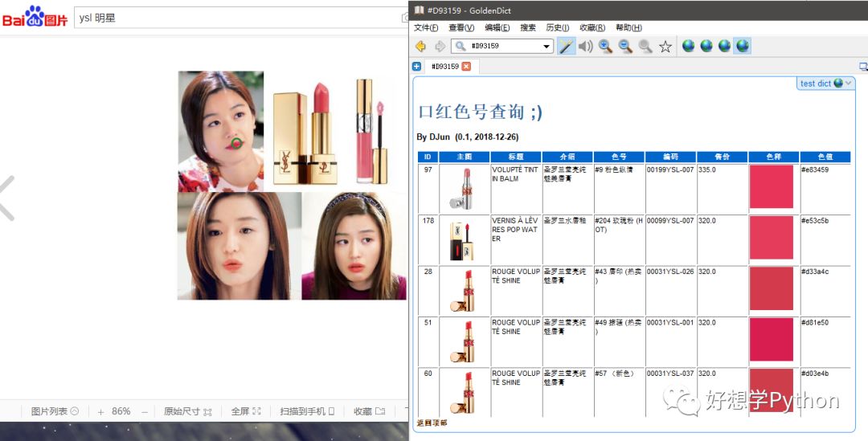Zoom out with the minus magnifier icon

tap(625, 47)
